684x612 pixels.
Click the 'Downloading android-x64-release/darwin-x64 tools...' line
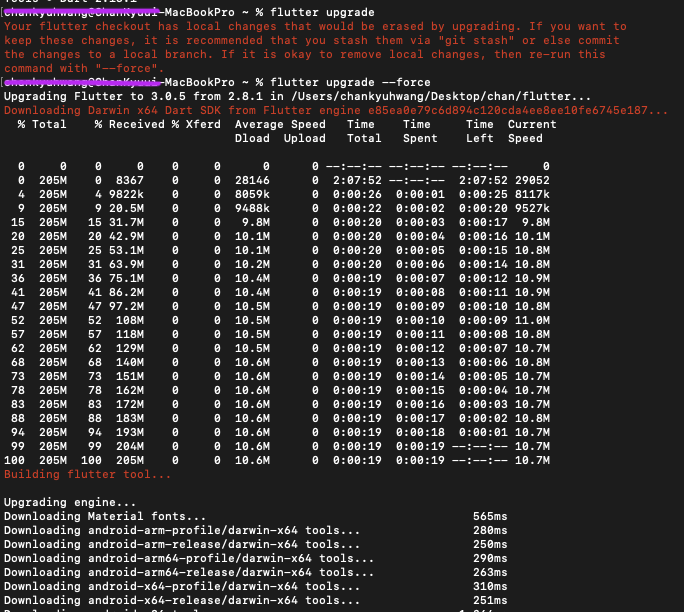[x=182, y=600]
